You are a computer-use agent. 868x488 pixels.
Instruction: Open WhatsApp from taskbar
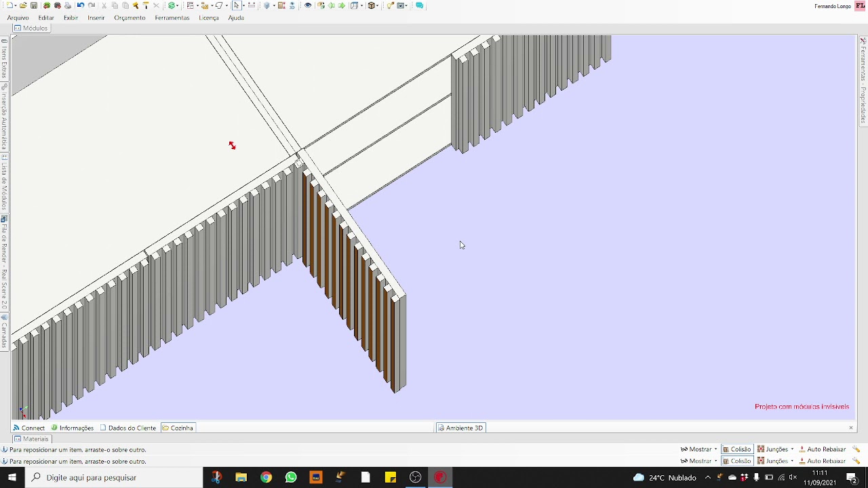tap(291, 477)
